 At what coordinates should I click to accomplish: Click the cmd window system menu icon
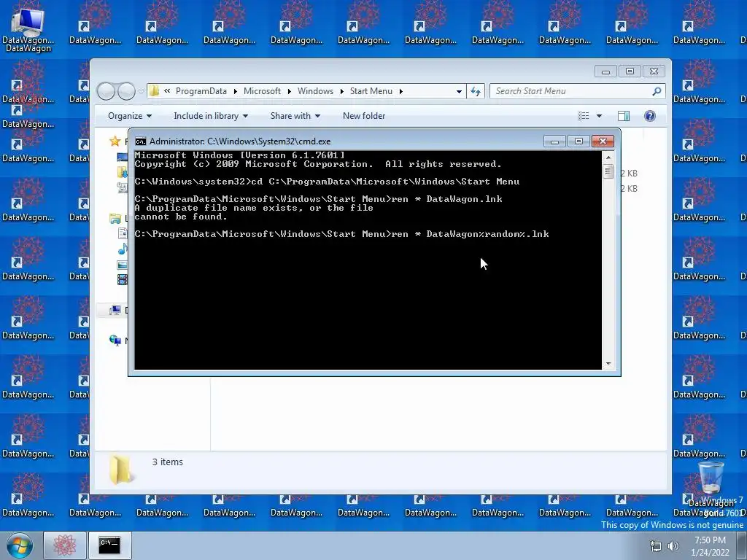[x=141, y=141]
